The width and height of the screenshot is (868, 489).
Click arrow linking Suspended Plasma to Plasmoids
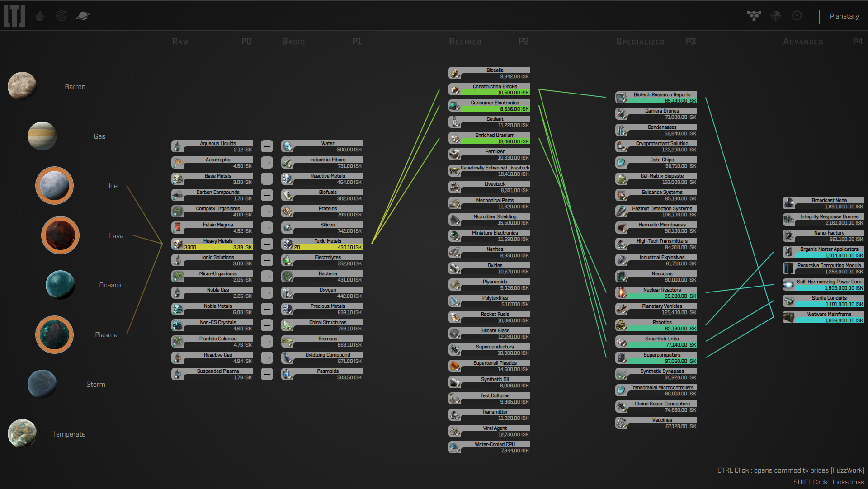click(267, 374)
